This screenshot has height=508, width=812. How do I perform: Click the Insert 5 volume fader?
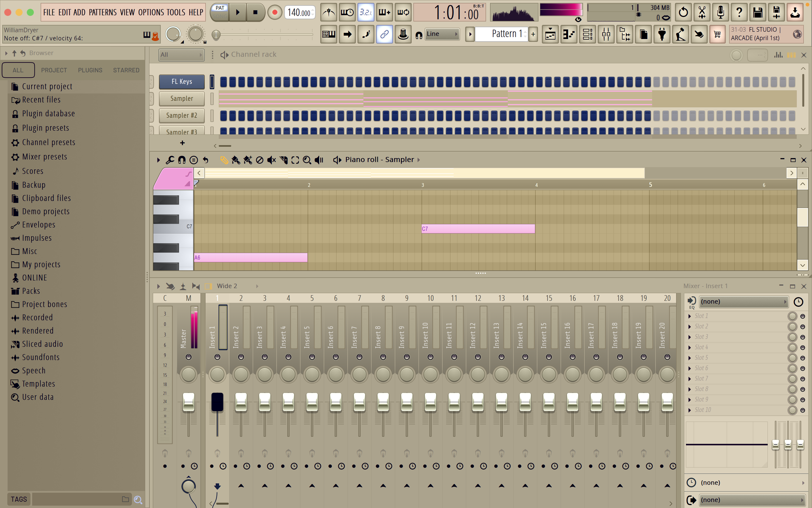point(312,401)
